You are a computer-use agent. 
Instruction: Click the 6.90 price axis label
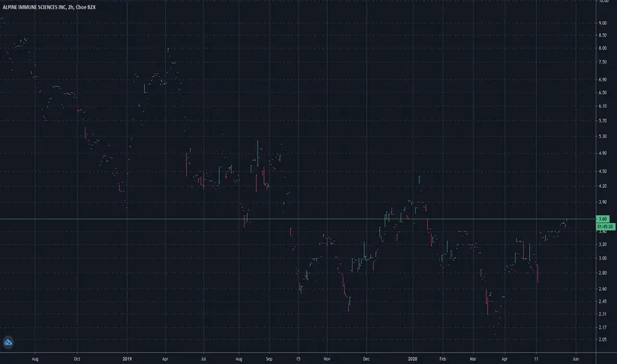(x=602, y=79)
